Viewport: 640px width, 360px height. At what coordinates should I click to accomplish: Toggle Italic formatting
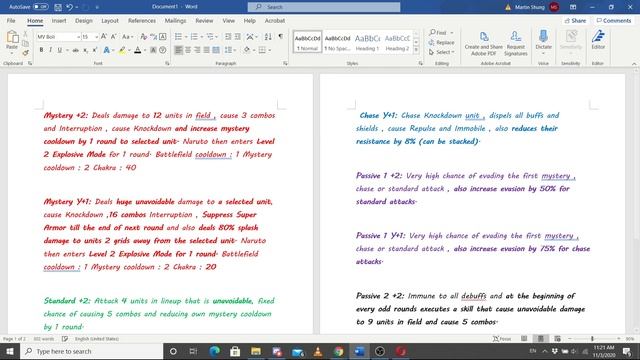click(50, 50)
